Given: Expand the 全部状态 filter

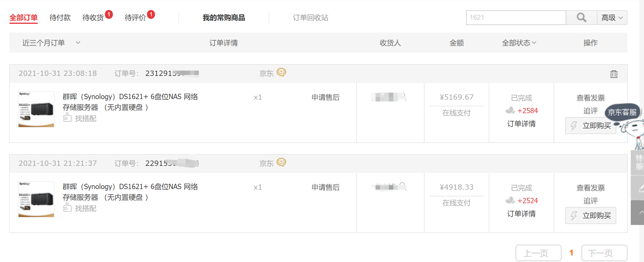Looking at the screenshot, I should [x=519, y=43].
